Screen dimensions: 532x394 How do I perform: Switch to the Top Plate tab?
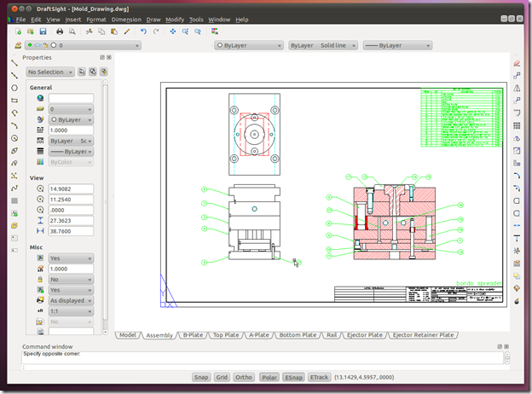point(226,335)
